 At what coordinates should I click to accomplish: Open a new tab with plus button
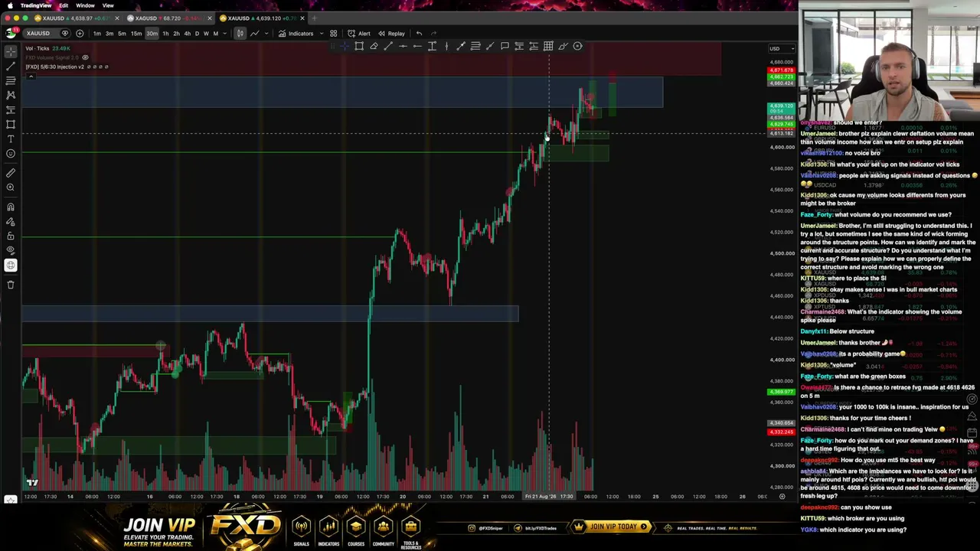point(315,18)
